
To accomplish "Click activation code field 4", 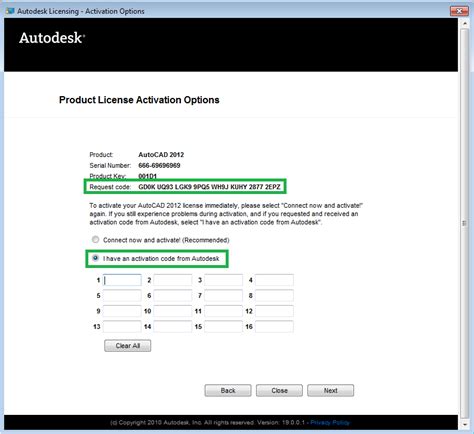I will pyautogui.click(x=274, y=280).
